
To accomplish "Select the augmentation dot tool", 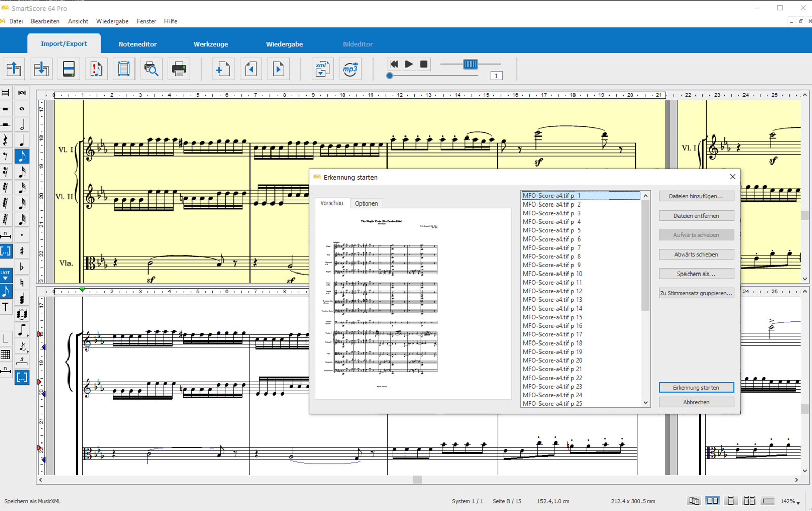I will click(x=22, y=235).
